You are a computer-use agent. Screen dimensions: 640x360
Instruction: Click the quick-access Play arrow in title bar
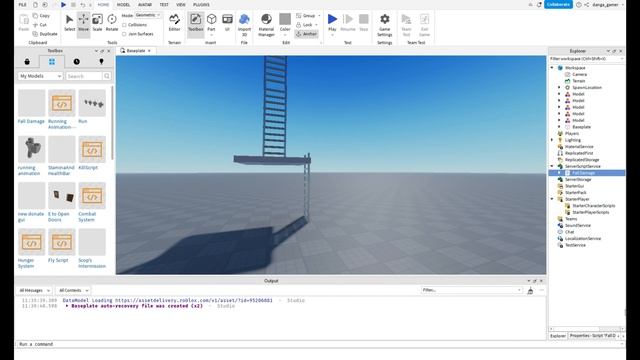(63, 4)
